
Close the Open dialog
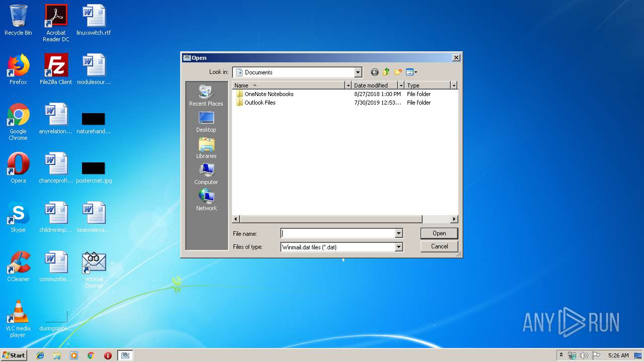(456, 58)
